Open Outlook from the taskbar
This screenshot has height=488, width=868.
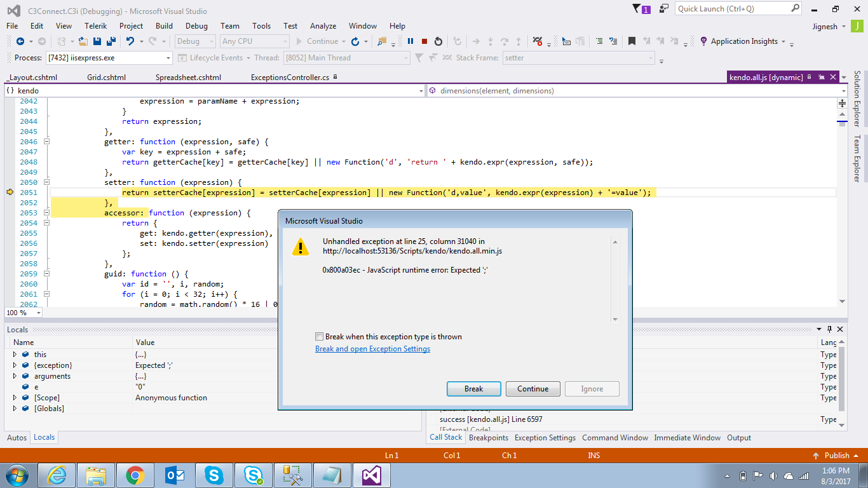pos(173,475)
